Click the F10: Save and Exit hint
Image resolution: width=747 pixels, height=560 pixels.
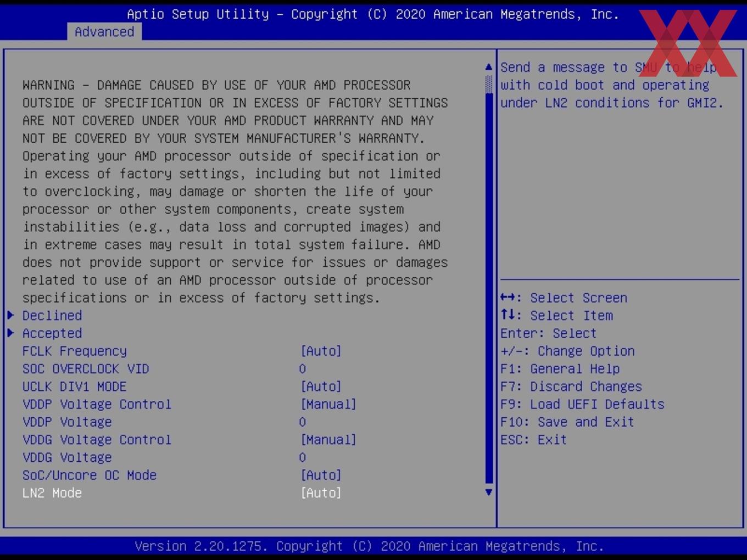[567, 422]
